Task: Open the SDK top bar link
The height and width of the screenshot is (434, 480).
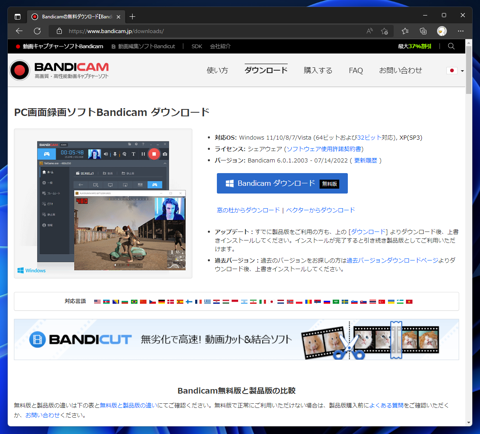Action: click(x=197, y=46)
